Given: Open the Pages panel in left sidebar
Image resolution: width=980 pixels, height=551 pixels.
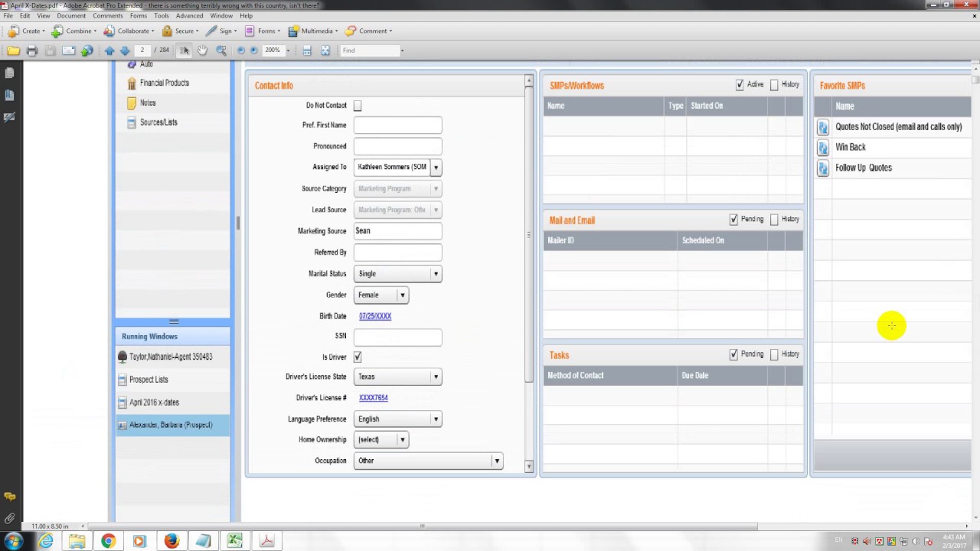Looking at the screenshot, I should point(9,73).
